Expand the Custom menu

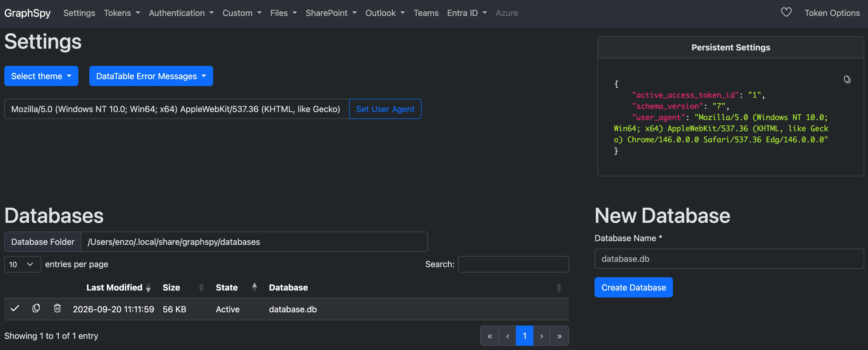point(242,13)
